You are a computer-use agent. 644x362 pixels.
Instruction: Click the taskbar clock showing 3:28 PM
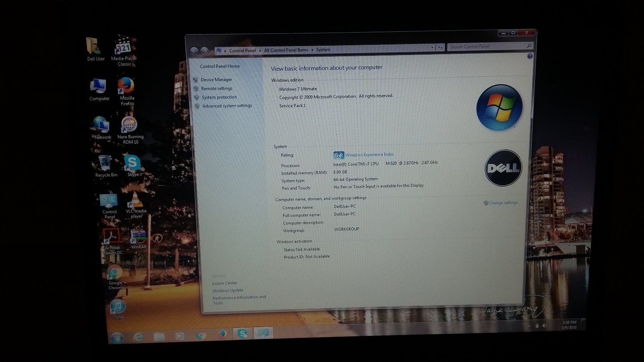coord(569,325)
